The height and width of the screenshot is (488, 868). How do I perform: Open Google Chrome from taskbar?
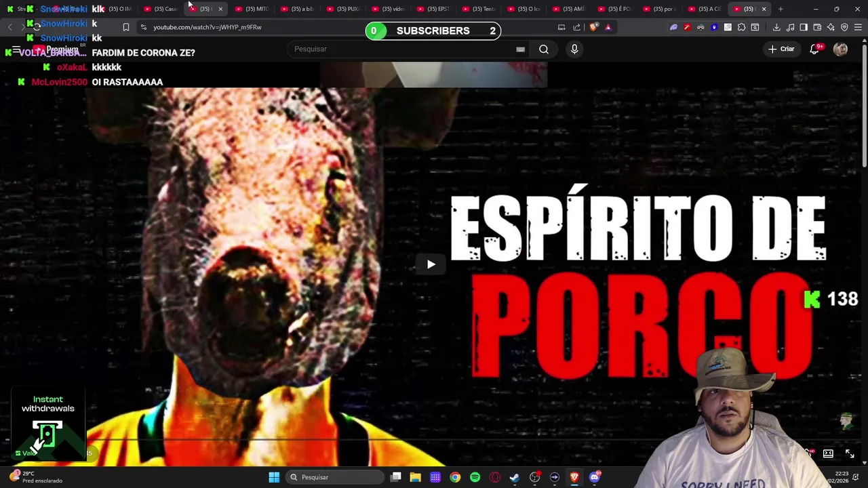pos(455,477)
